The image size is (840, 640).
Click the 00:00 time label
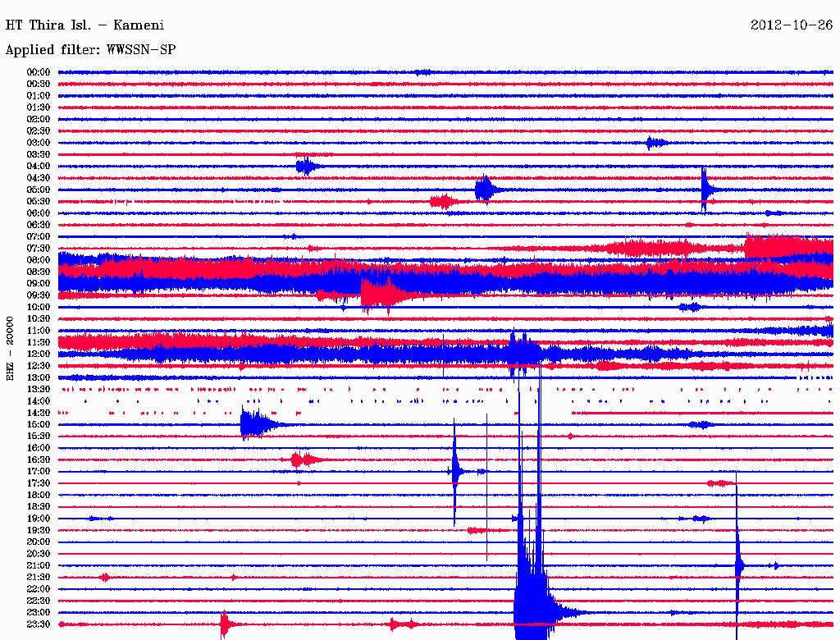pos(39,72)
